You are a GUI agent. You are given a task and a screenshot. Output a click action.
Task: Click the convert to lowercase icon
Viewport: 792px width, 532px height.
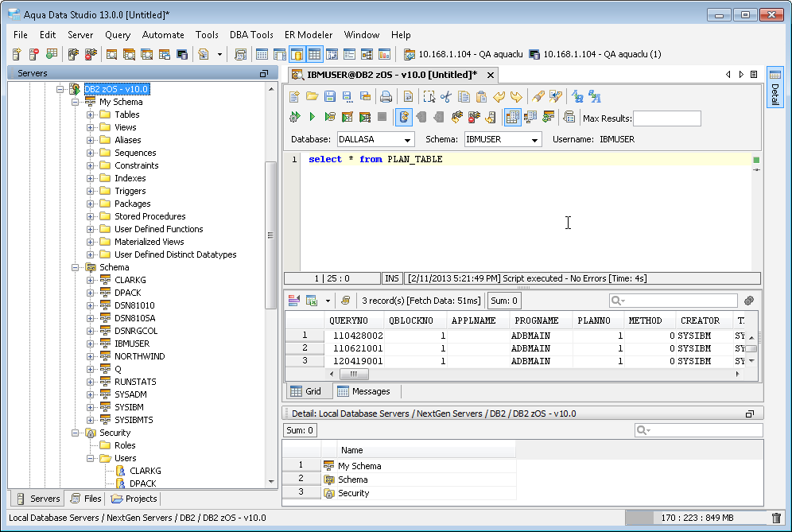[577, 96]
